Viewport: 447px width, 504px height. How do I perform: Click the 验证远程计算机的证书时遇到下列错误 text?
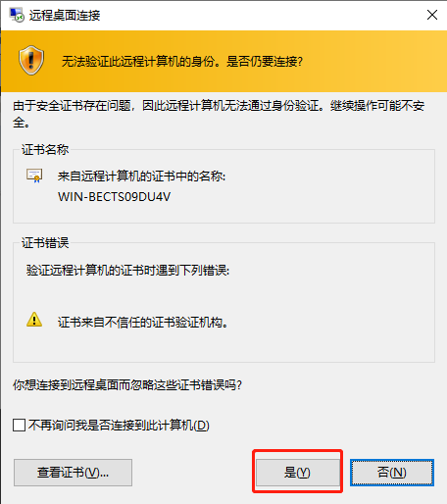coord(127,271)
